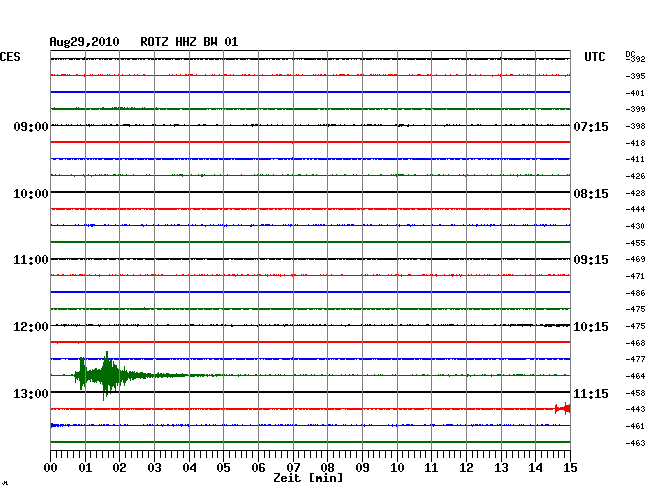Select the DC offset value -411

[x=635, y=159]
